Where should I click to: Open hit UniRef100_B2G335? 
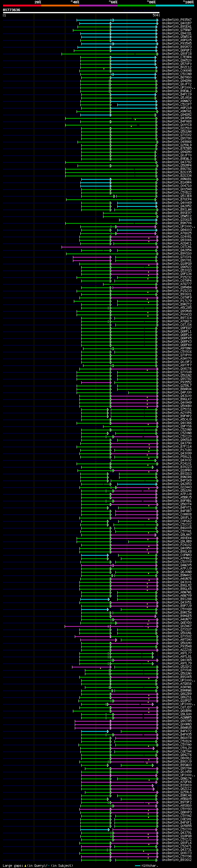[177, 172]
